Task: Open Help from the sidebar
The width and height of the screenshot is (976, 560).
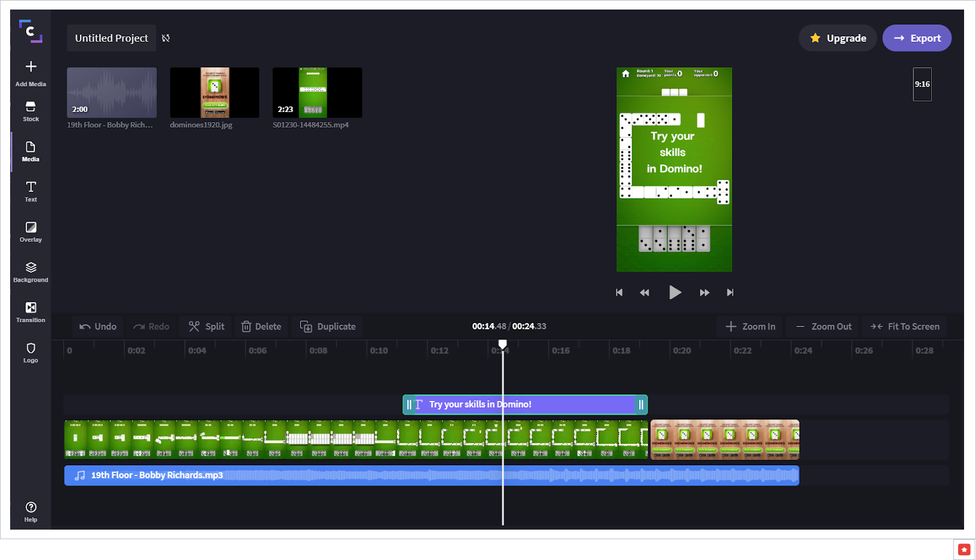Action: coord(30,511)
